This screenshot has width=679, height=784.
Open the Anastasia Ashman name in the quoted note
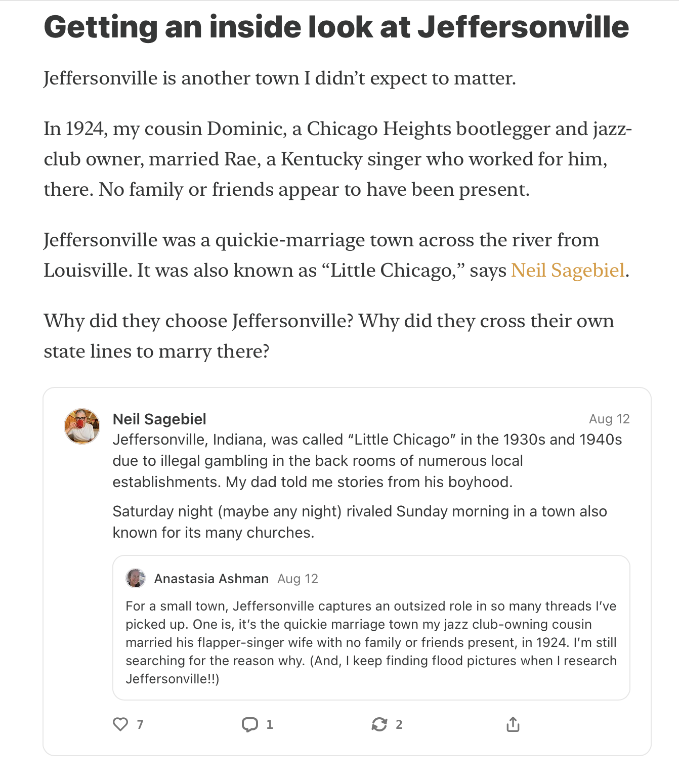pos(211,579)
